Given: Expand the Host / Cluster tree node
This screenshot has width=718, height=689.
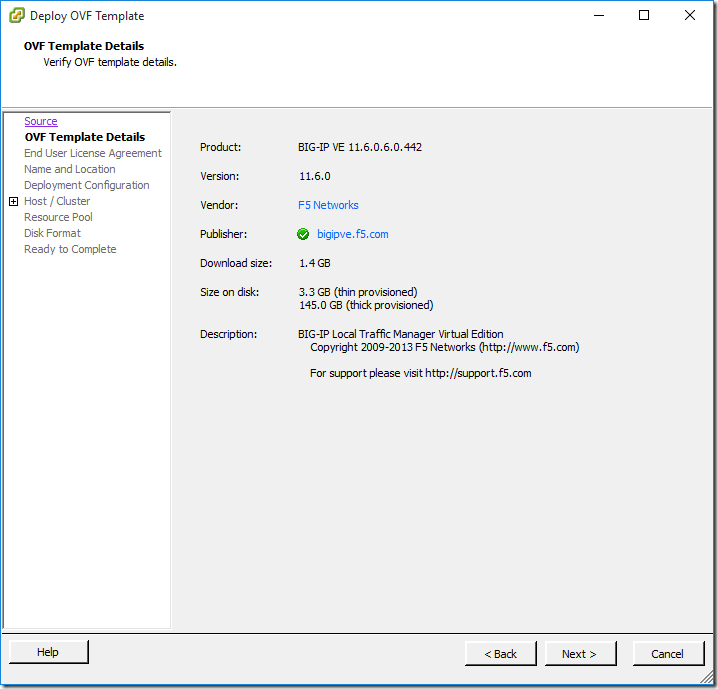Looking at the screenshot, I should pyautogui.click(x=14, y=201).
